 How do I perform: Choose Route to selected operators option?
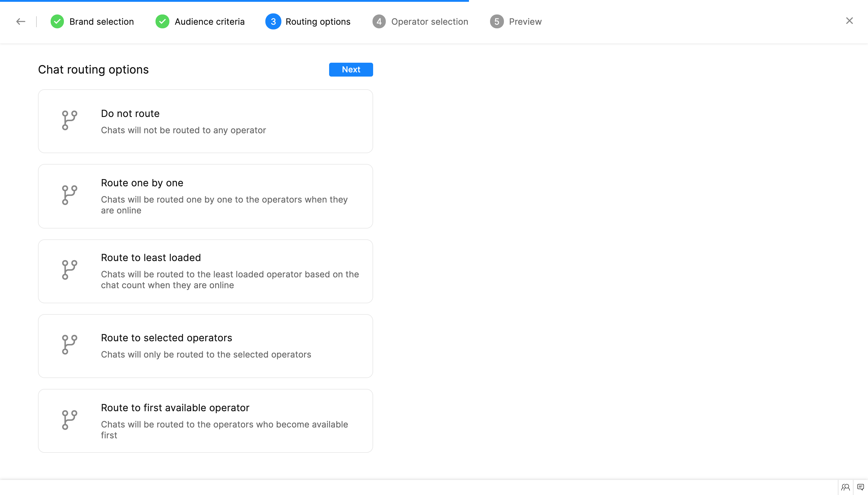click(x=205, y=346)
